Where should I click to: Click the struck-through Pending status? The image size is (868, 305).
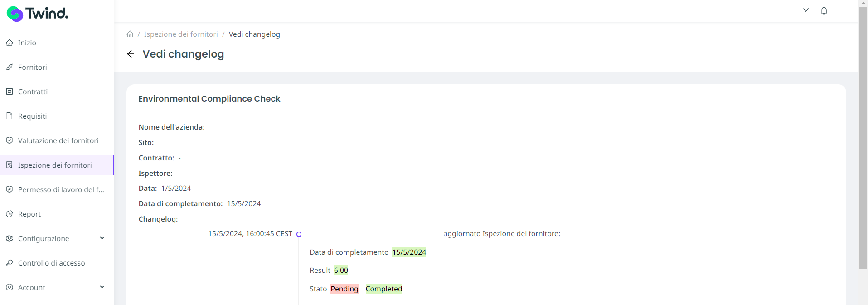pyautogui.click(x=344, y=289)
